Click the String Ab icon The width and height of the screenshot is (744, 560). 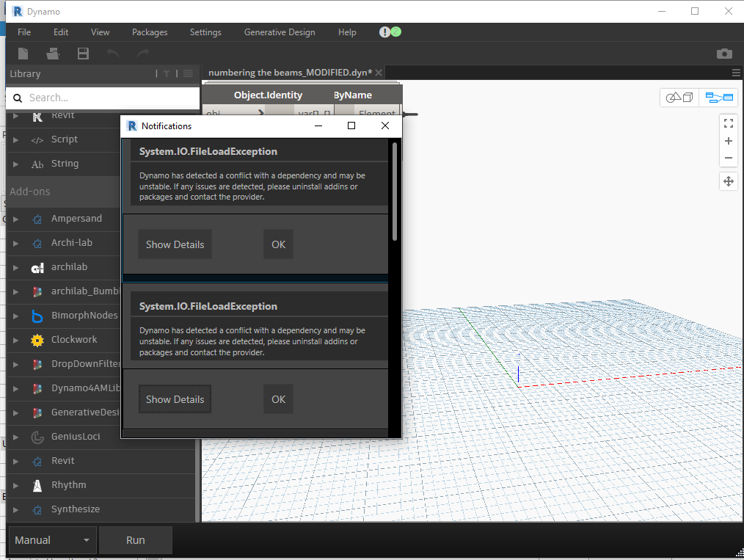[37, 164]
